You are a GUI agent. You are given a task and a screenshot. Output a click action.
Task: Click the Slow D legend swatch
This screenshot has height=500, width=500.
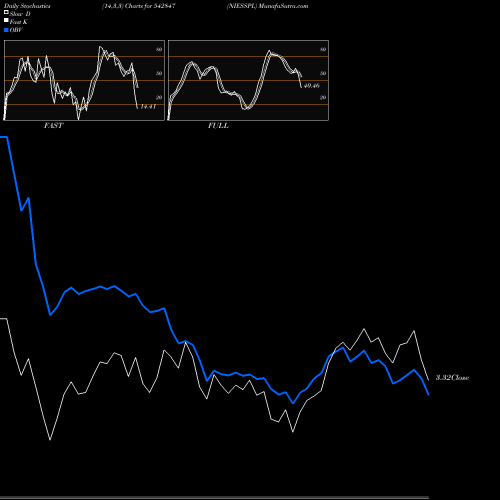tap(6, 12)
